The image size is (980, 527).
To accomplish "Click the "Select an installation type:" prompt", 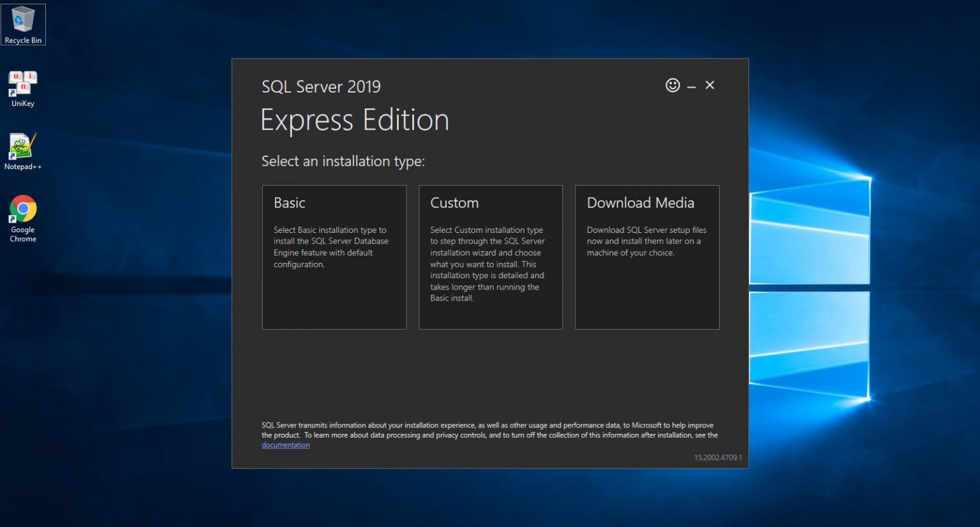I will (x=343, y=161).
